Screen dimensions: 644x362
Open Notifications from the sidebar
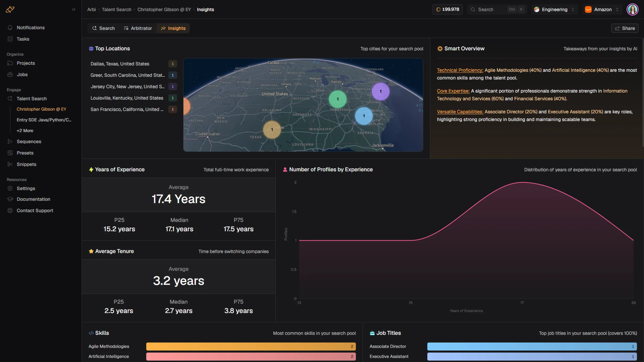(31, 28)
